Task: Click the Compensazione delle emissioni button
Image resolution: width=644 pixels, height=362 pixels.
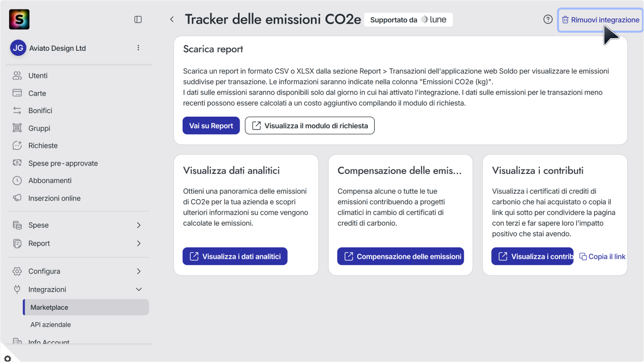Action: (400, 256)
